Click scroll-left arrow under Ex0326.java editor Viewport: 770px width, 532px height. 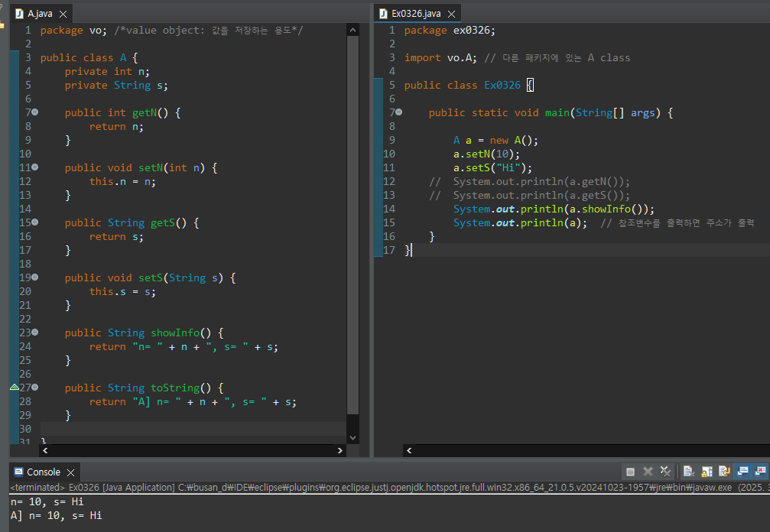click(x=409, y=450)
